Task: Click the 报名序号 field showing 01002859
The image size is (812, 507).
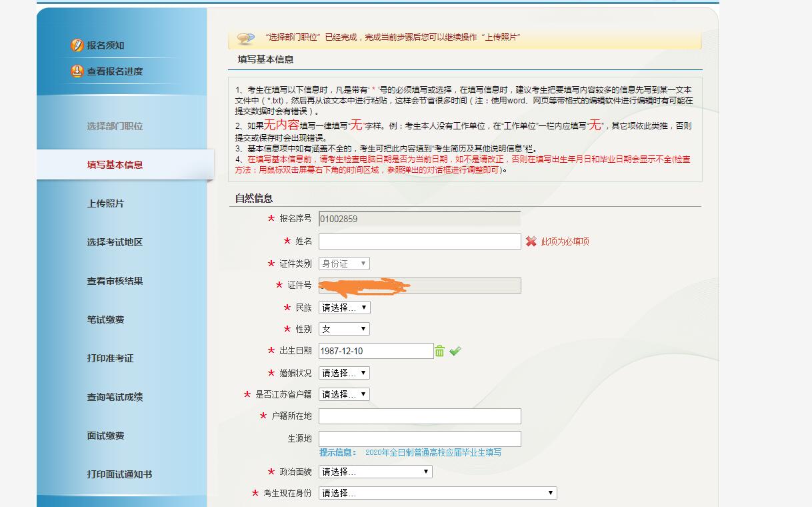Action: coord(420,219)
